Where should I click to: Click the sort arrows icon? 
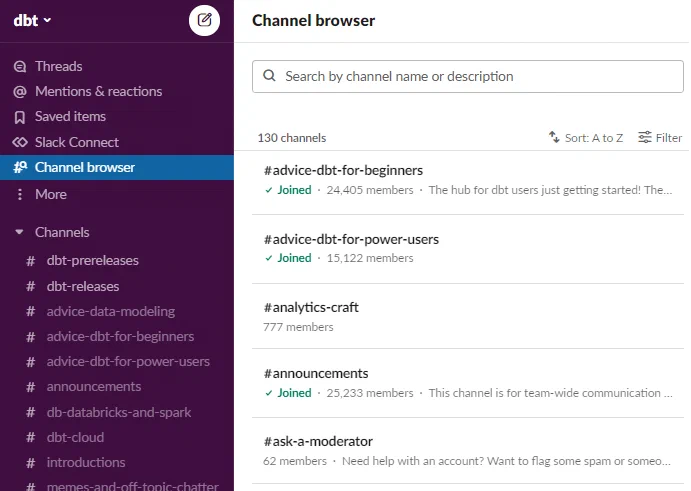[x=554, y=137]
